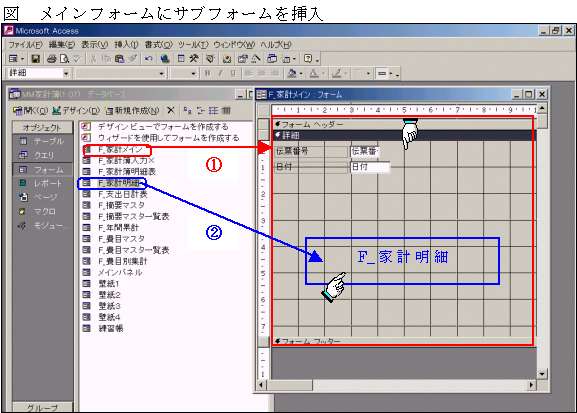Click the Print icon in the toolbar
This screenshot has width=577, height=413.
click(x=52, y=59)
